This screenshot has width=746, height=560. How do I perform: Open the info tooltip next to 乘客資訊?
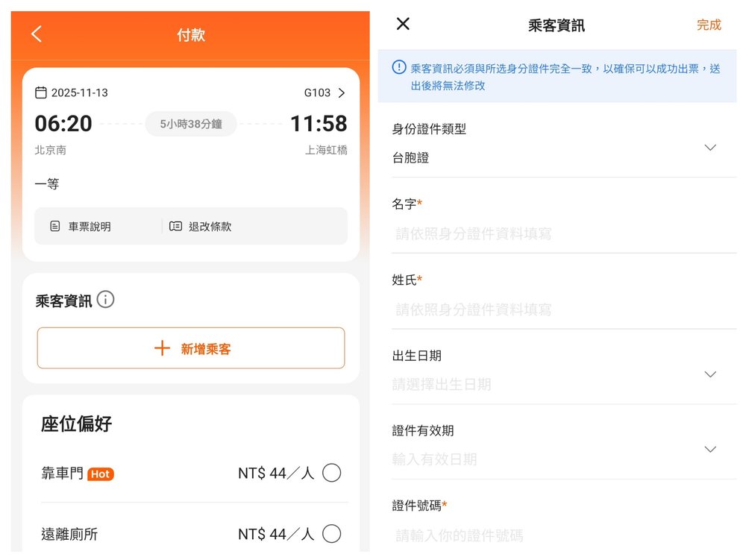(105, 300)
